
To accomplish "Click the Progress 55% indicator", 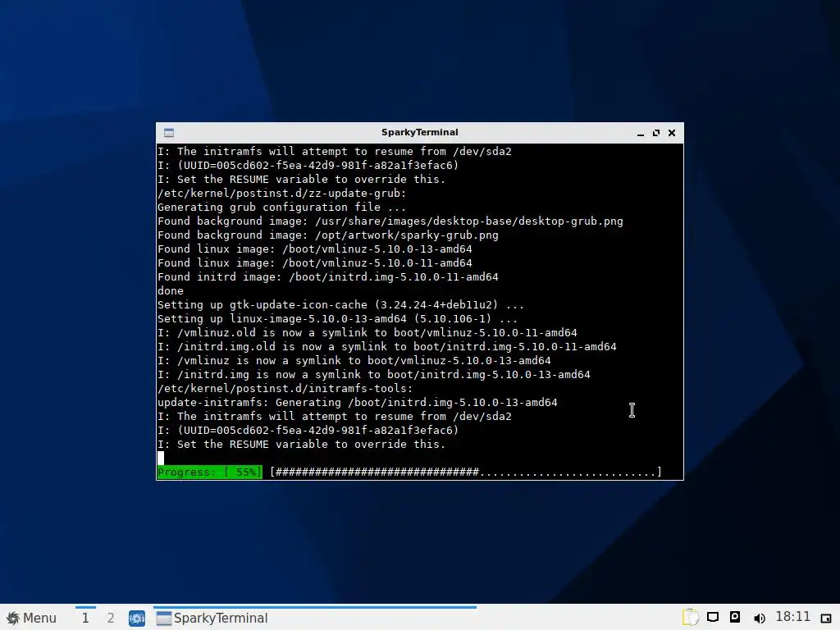I will pyautogui.click(x=209, y=472).
